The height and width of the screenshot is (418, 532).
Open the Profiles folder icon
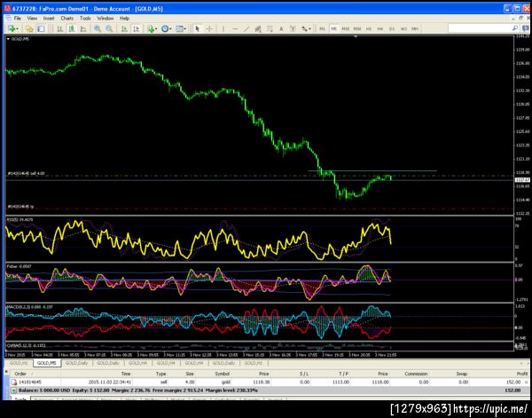click(29, 29)
